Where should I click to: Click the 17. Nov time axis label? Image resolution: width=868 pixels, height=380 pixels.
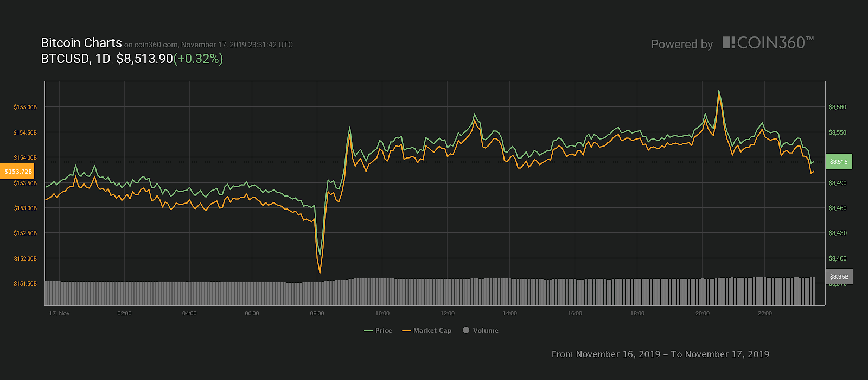point(59,313)
